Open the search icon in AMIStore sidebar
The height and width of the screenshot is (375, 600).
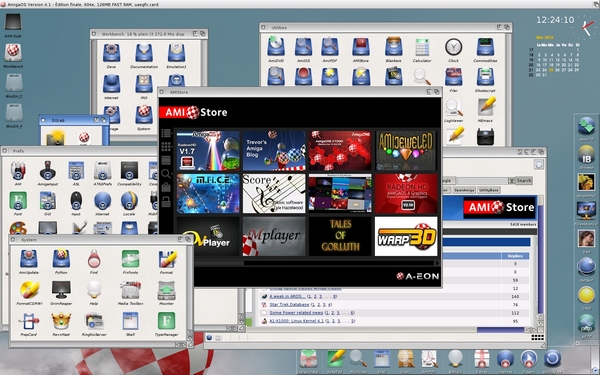[166, 174]
